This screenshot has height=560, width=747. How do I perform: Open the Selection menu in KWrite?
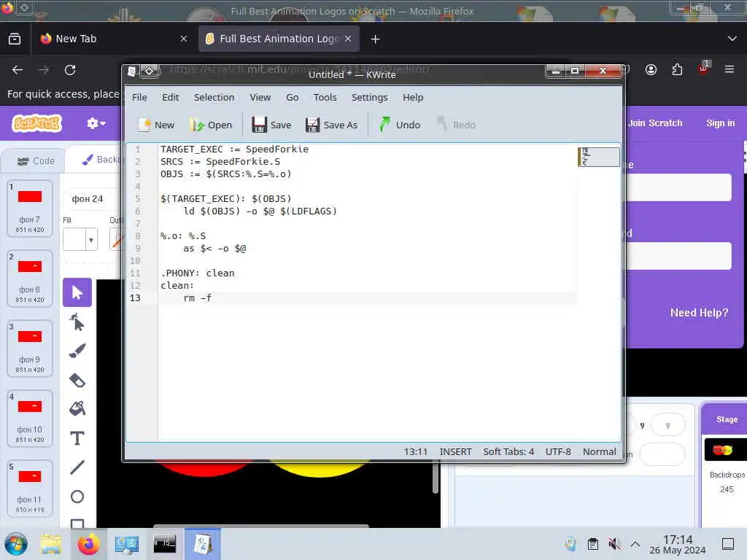pos(214,97)
